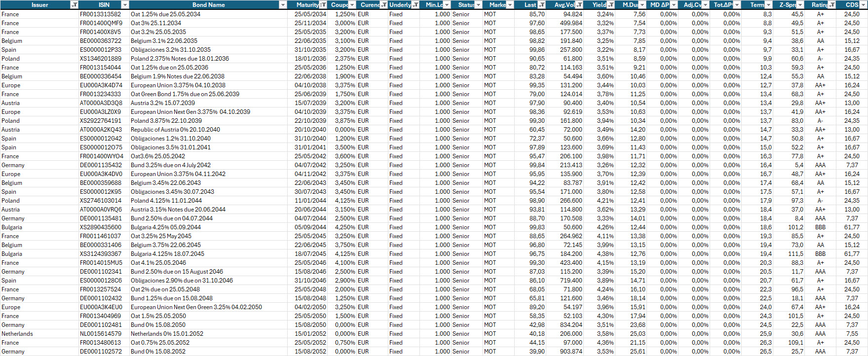Image resolution: width=868 pixels, height=356 pixels.
Task: Open the CDS column dropdown arrow
Action: (863, 5)
